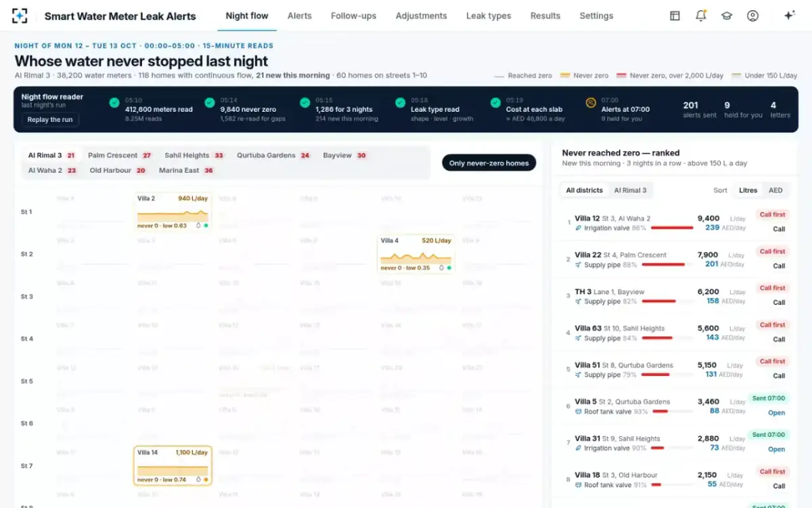The image size is (812, 508).
Task: Open the graduation cap learning icon
Action: click(727, 16)
